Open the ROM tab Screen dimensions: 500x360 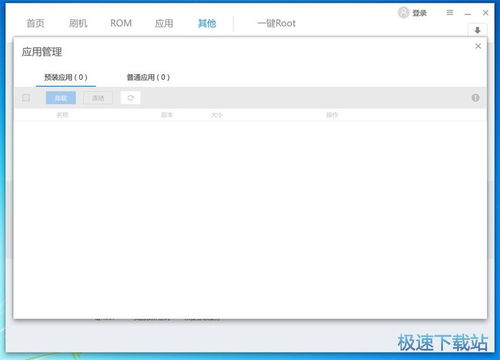pyautogui.click(x=121, y=23)
